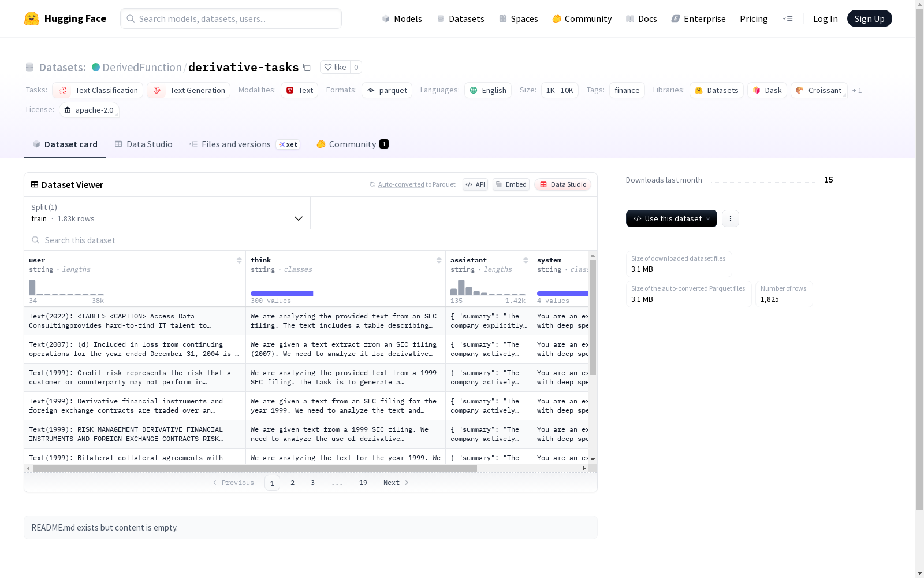
Task: Click the Dask library icon
Action: 757,90
